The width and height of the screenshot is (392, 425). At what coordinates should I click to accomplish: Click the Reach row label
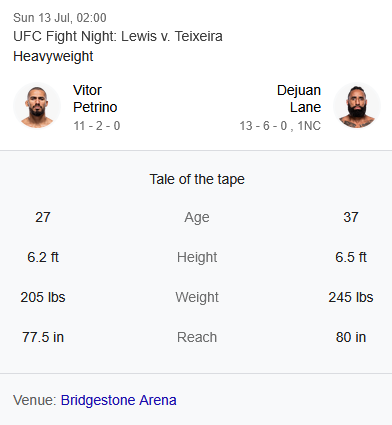point(197,337)
